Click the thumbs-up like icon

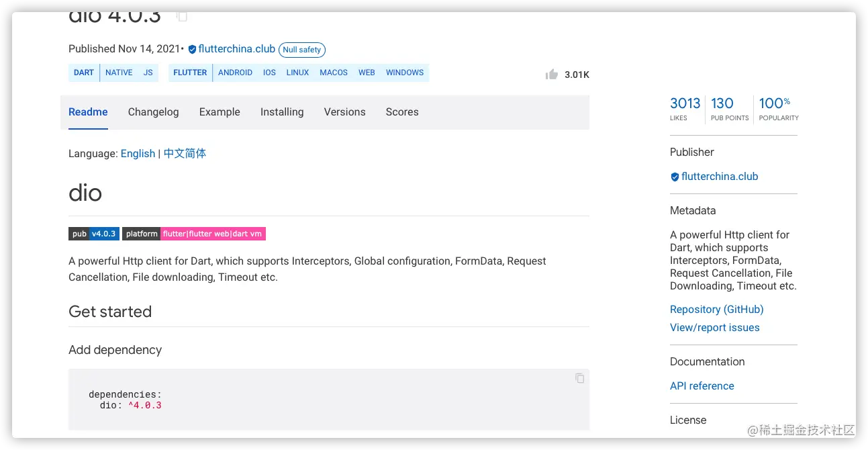552,75
